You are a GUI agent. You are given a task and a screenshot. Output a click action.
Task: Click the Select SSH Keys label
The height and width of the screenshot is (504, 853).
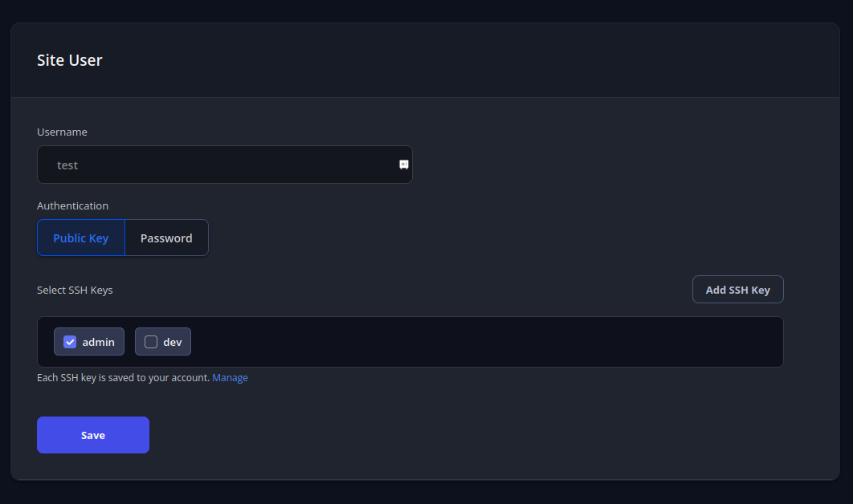[75, 290]
